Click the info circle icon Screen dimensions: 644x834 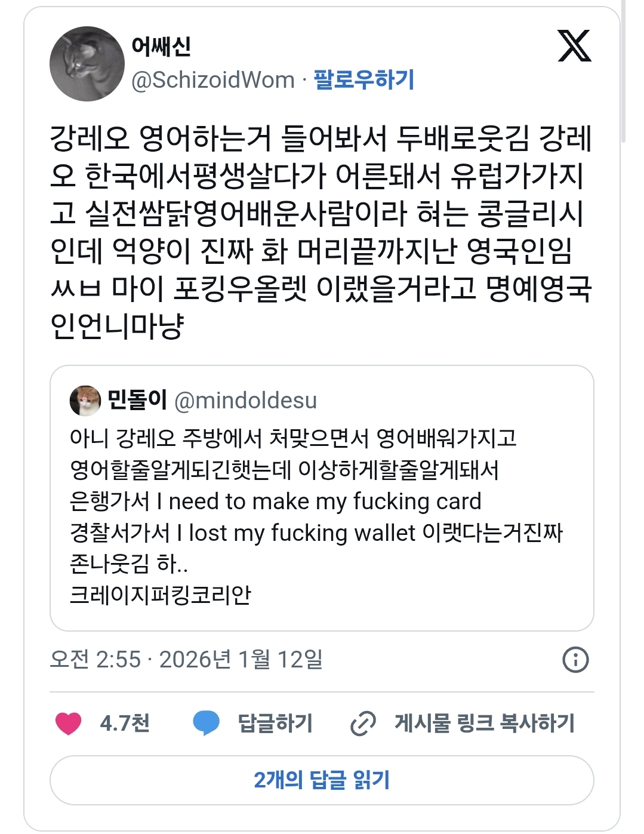[x=575, y=660]
